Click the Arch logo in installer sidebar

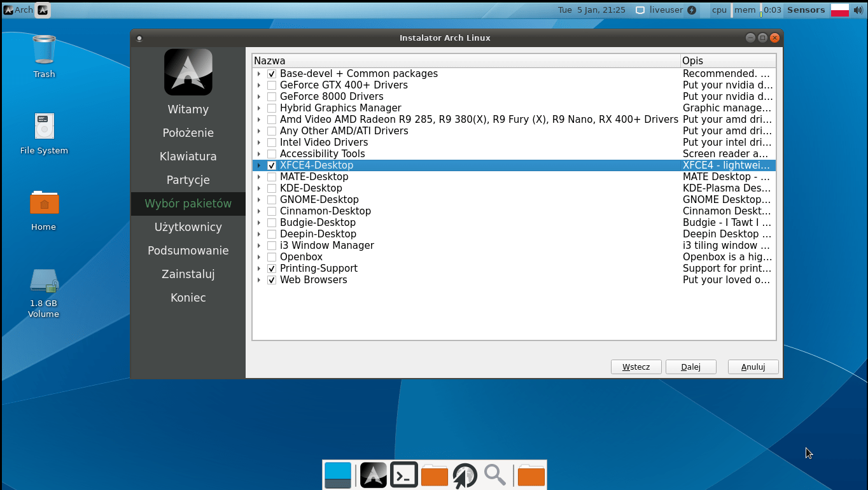(x=188, y=72)
